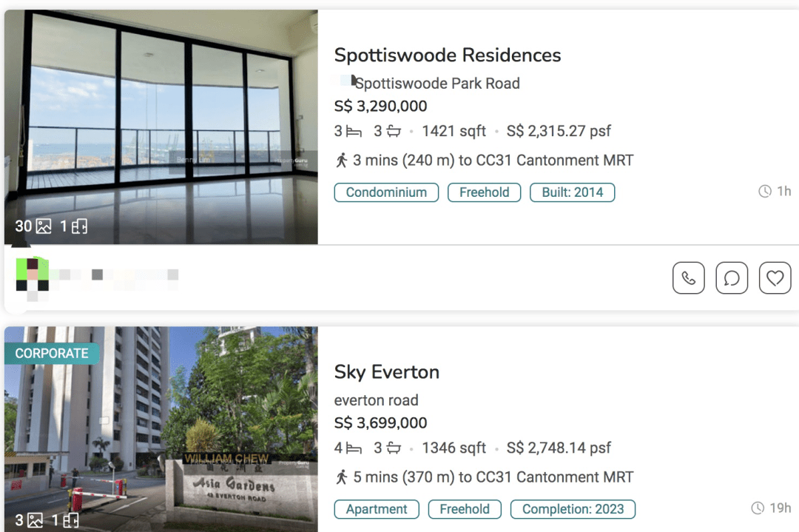
Task: Shortlist Spottiswoode Residences with heart icon
Action: click(775, 278)
